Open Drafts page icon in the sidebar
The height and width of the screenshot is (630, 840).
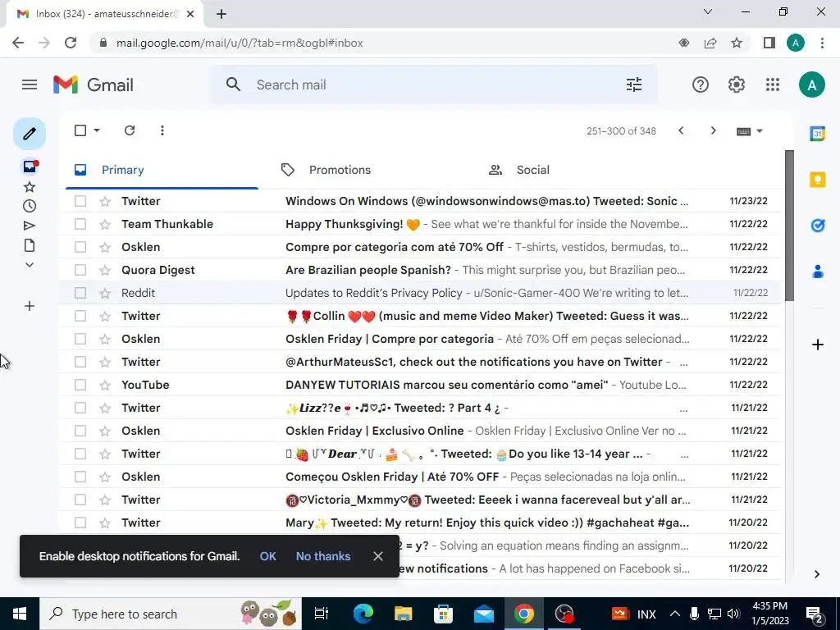point(30,245)
